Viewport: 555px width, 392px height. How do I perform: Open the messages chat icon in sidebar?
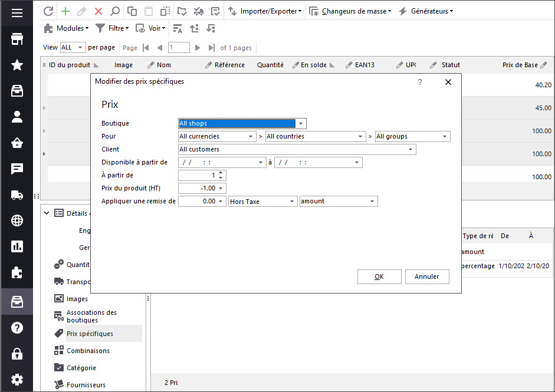click(17, 169)
